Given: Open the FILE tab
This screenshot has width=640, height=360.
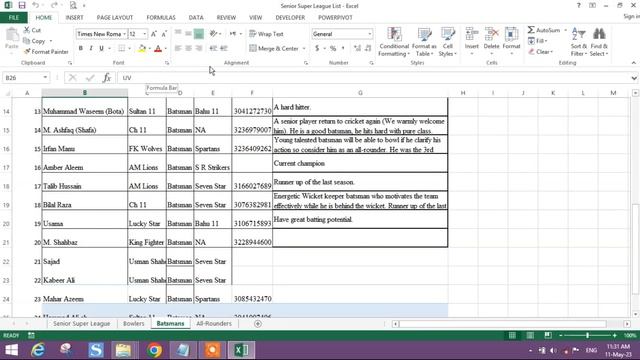Looking at the screenshot, I should (x=13, y=18).
